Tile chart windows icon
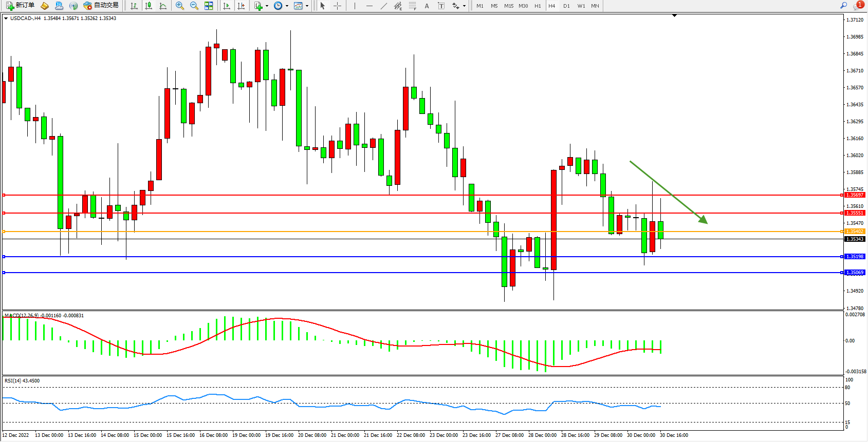Viewport: 868px width, 442px height. pyautogui.click(x=209, y=6)
